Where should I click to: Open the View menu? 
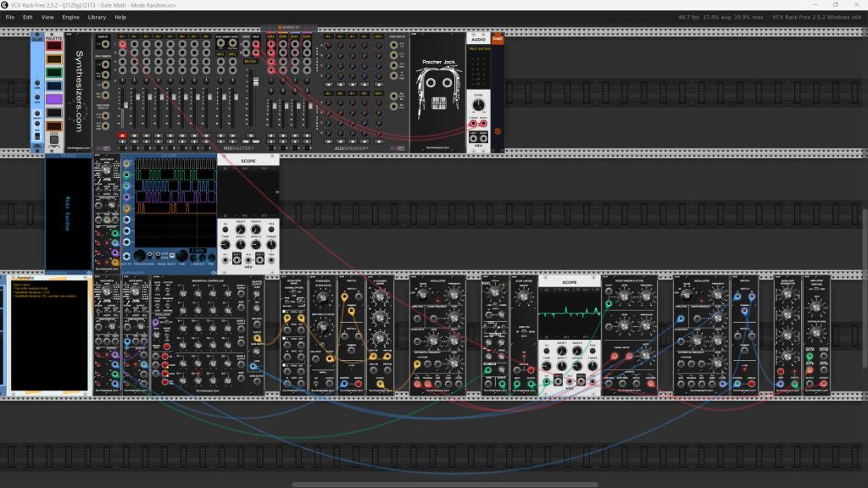[47, 17]
